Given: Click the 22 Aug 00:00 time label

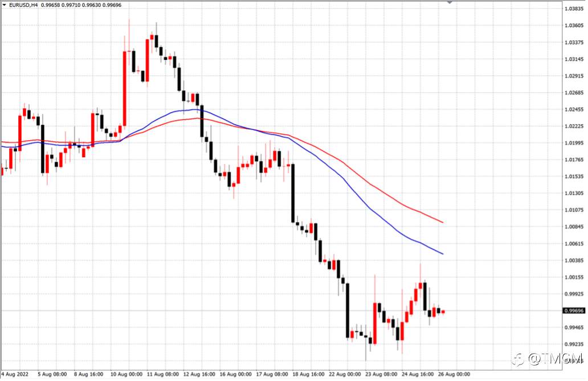Looking at the screenshot, I should tap(345, 374).
